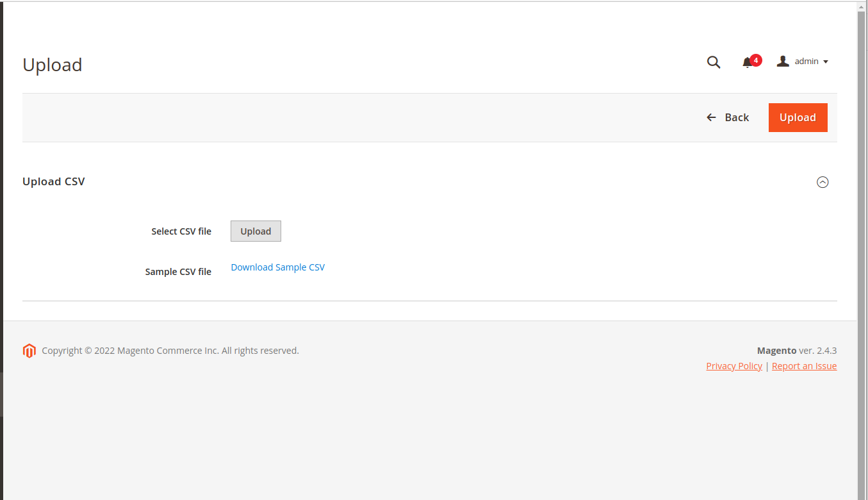868x500 pixels.
Task: Click the left arrow icon beside Back
Action: [711, 117]
